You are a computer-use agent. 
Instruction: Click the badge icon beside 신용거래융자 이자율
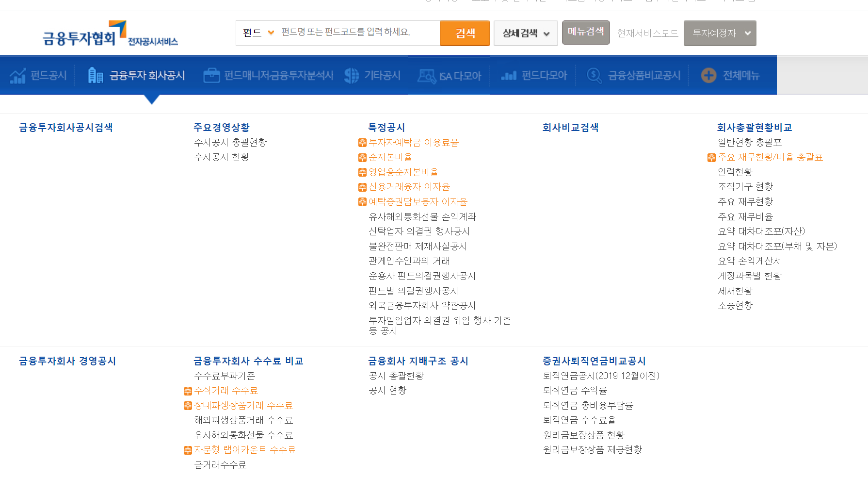point(362,187)
